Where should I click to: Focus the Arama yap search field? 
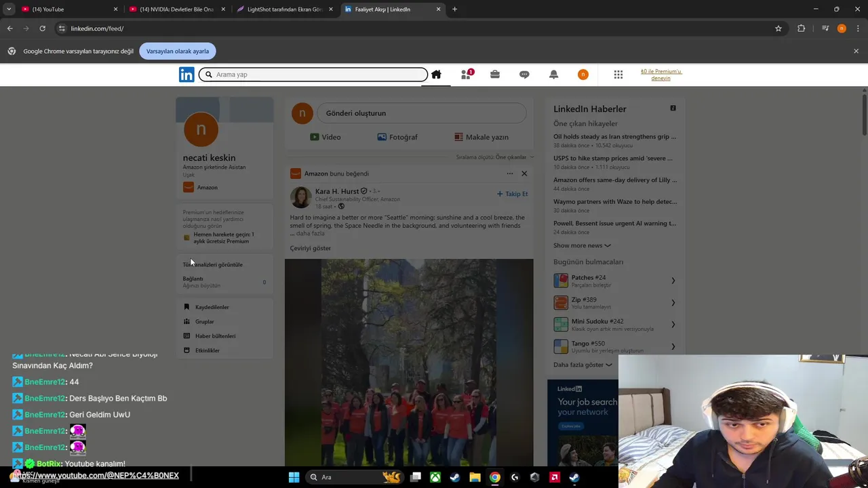coord(313,75)
